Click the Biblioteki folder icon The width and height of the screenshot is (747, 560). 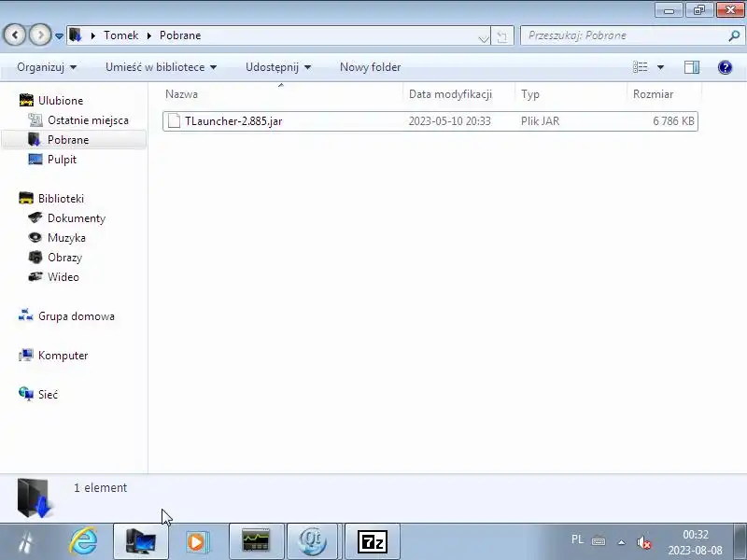click(x=26, y=198)
